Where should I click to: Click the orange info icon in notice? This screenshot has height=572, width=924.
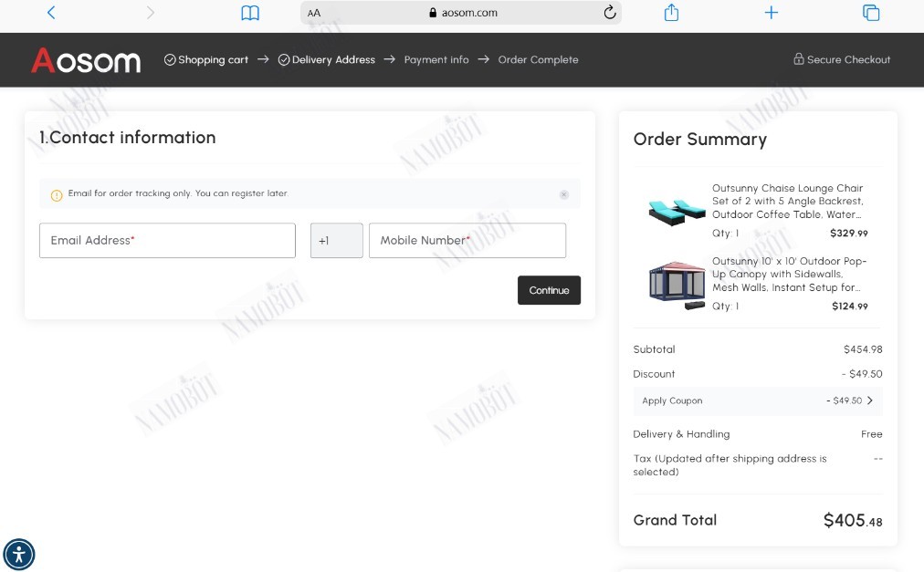coord(57,195)
